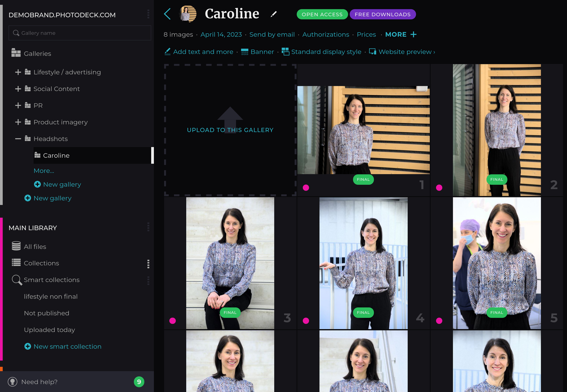Open the Prices menu item
This screenshot has width=567, height=392.
[x=366, y=35]
